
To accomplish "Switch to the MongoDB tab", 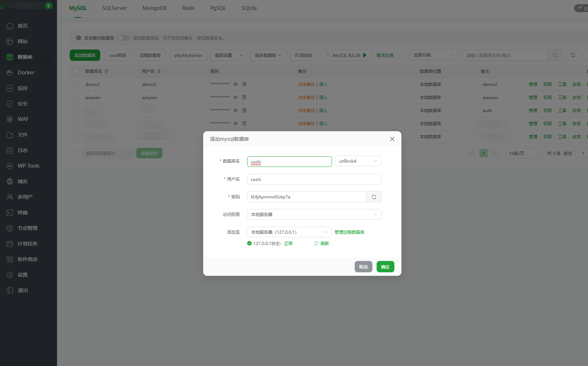I will pos(154,8).
